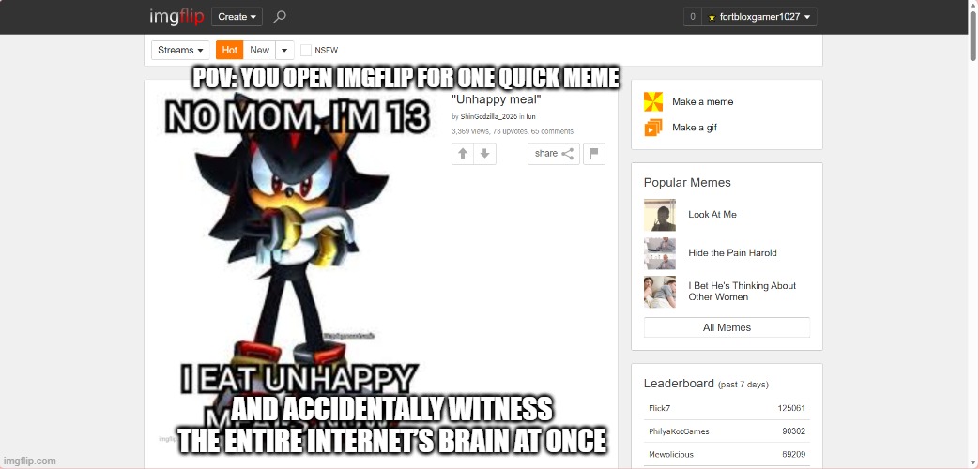Open the Look At Me template link
Screen dimensions: 980x469
coord(712,214)
